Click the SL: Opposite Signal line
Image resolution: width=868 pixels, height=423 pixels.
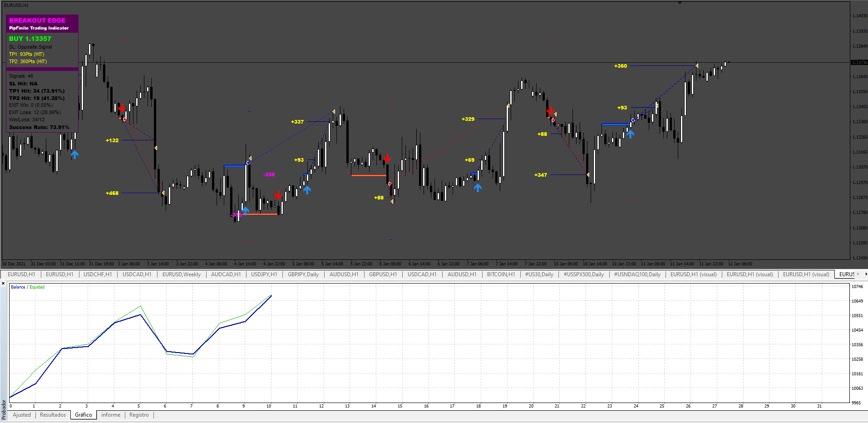pos(30,47)
